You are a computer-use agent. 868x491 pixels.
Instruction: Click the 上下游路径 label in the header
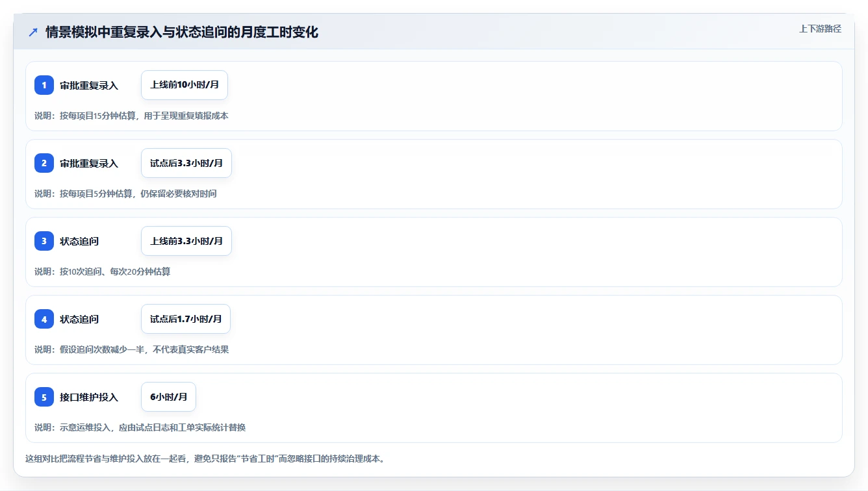pos(820,29)
